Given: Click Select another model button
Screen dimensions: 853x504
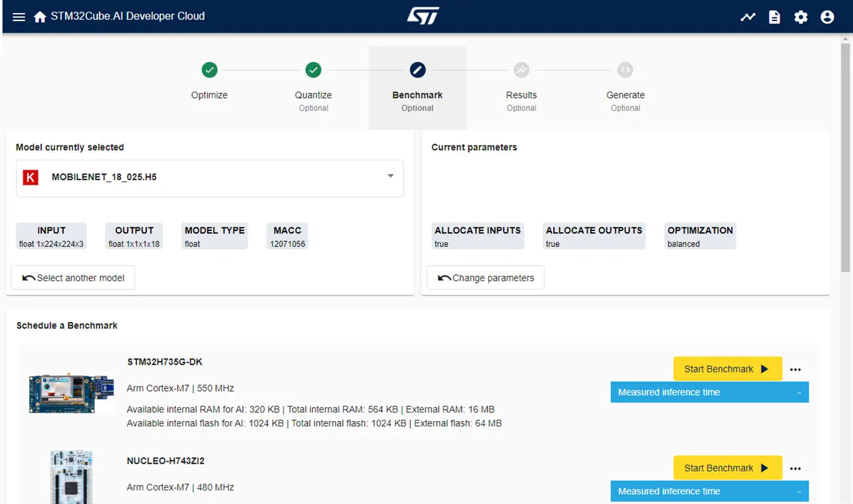Looking at the screenshot, I should coord(73,278).
